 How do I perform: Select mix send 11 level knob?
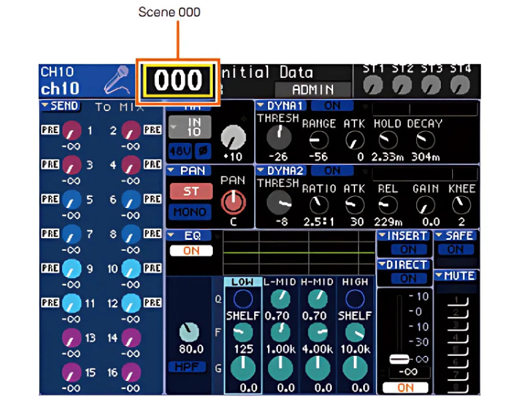(x=72, y=303)
